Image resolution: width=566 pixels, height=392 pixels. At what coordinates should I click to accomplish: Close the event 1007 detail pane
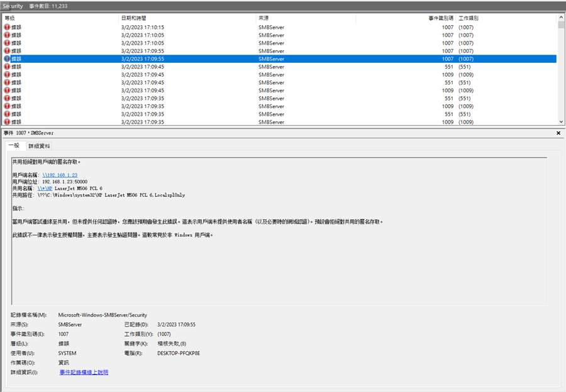point(558,133)
